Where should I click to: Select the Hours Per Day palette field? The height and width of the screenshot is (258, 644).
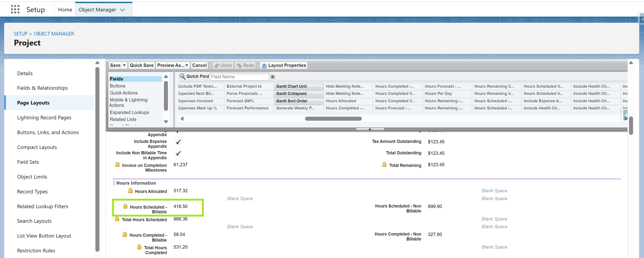click(x=447, y=94)
